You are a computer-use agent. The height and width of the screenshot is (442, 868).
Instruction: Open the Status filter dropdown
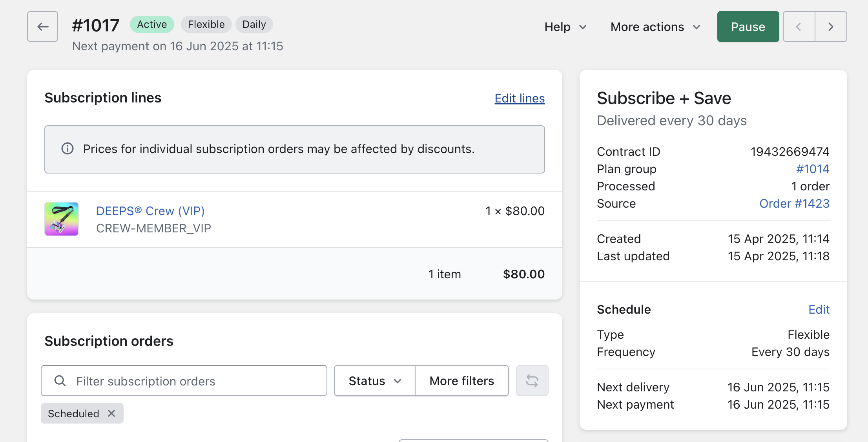(x=374, y=381)
